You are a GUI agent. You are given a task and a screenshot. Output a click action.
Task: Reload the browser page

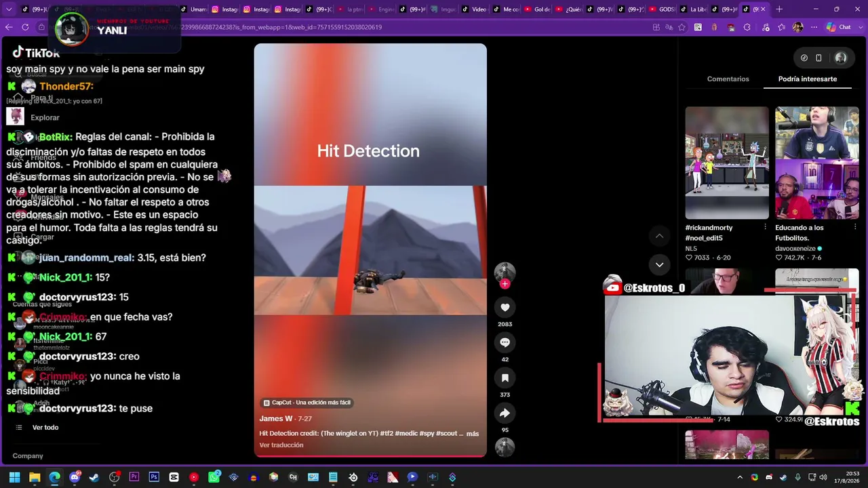point(25,27)
